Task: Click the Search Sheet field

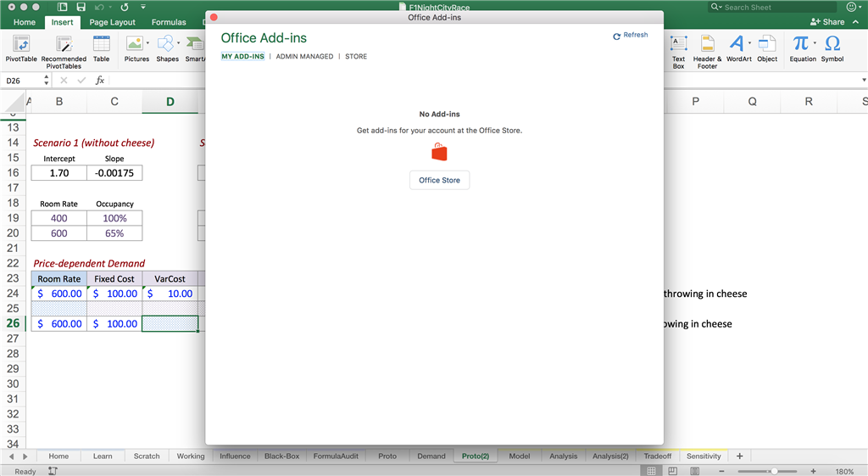Action: (x=773, y=7)
